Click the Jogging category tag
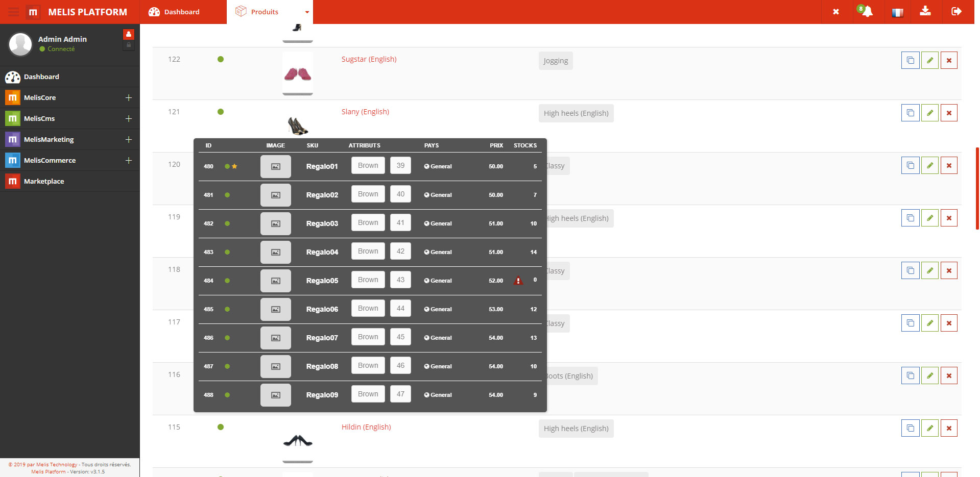This screenshot has width=980, height=477. 555,61
